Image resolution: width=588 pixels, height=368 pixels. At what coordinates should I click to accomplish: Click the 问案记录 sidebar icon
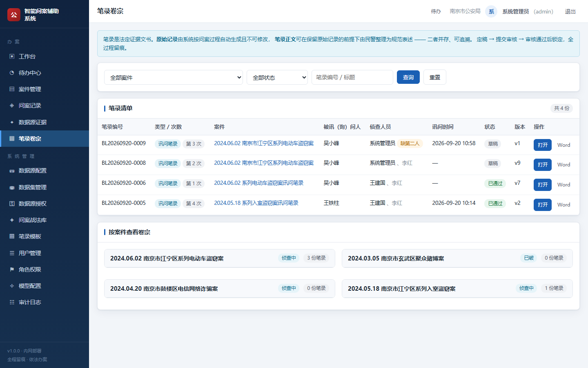click(x=12, y=105)
